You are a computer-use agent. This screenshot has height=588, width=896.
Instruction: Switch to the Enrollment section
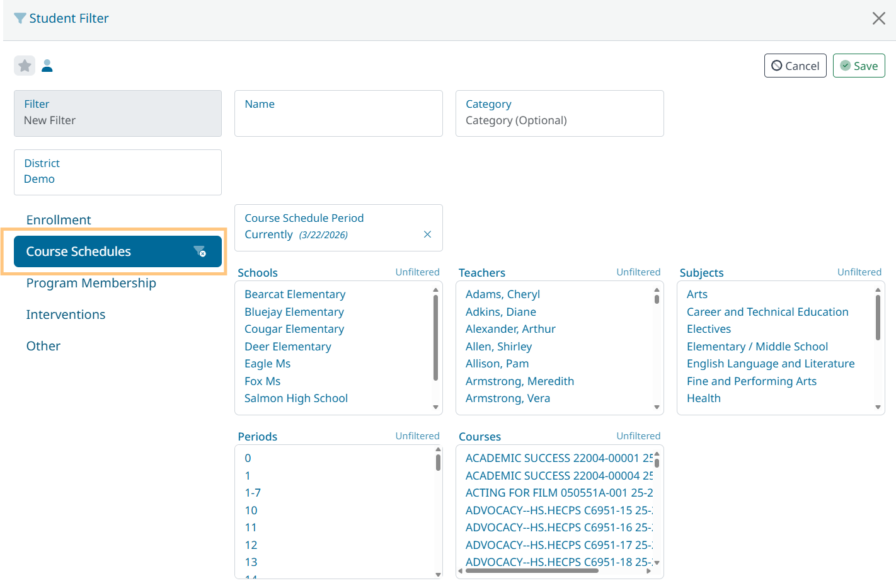(x=59, y=220)
